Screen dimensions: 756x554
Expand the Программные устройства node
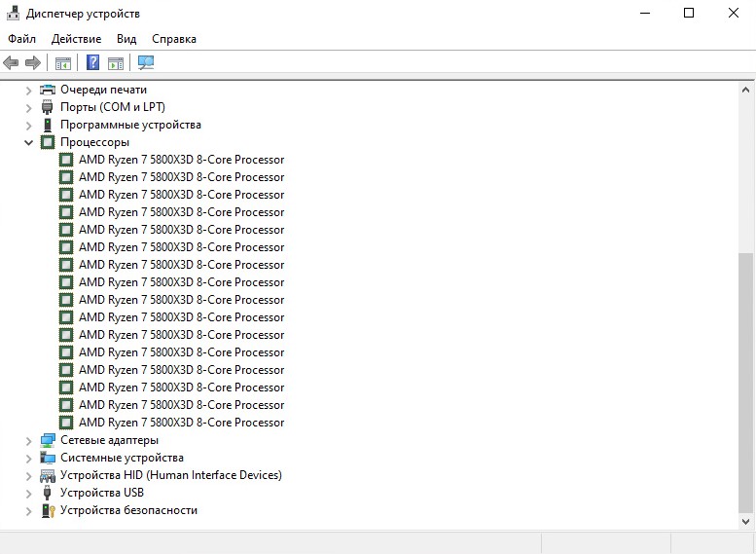click(x=29, y=126)
